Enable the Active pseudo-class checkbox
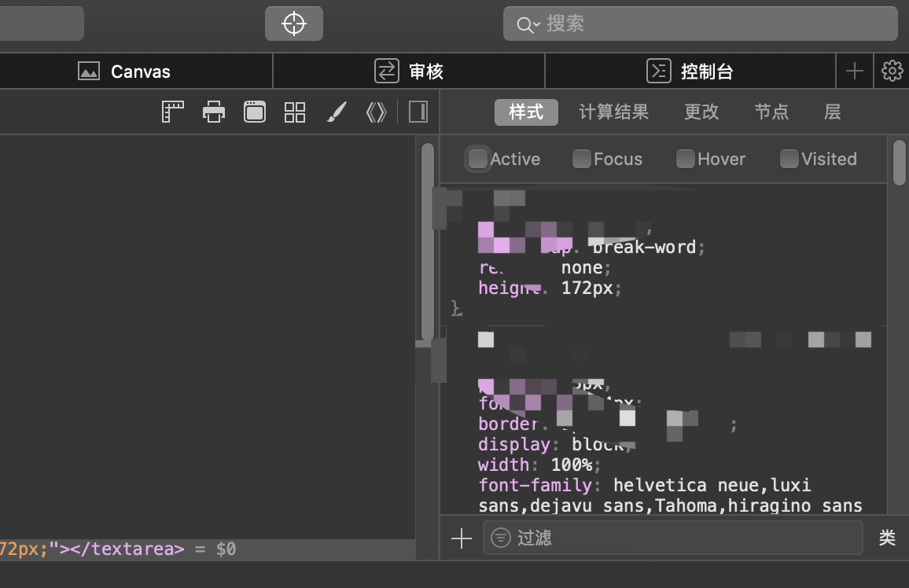This screenshot has height=588, width=909. (x=477, y=159)
